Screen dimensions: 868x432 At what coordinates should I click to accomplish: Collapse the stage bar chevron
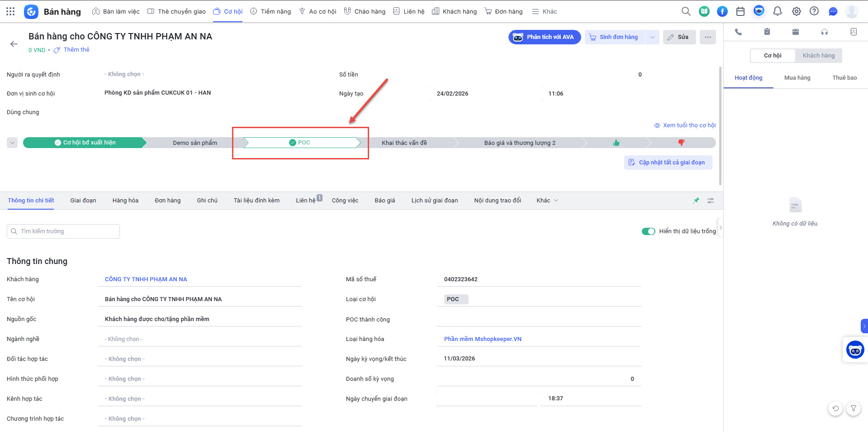coord(12,143)
